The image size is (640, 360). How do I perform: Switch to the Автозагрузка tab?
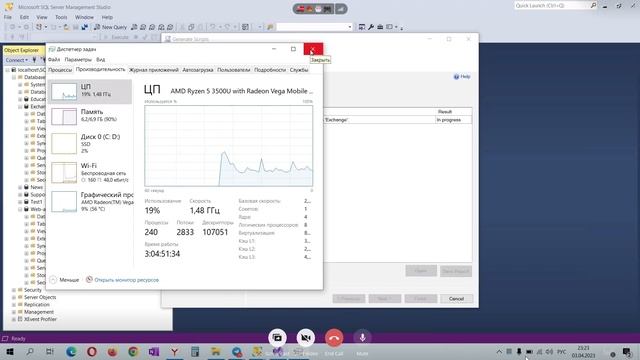(x=198, y=70)
